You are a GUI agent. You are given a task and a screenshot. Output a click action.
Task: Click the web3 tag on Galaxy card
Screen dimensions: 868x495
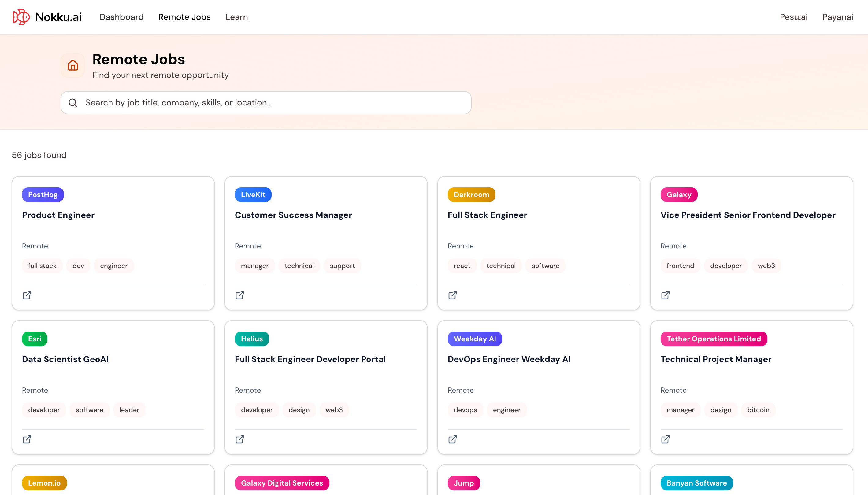click(x=766, y=266)
